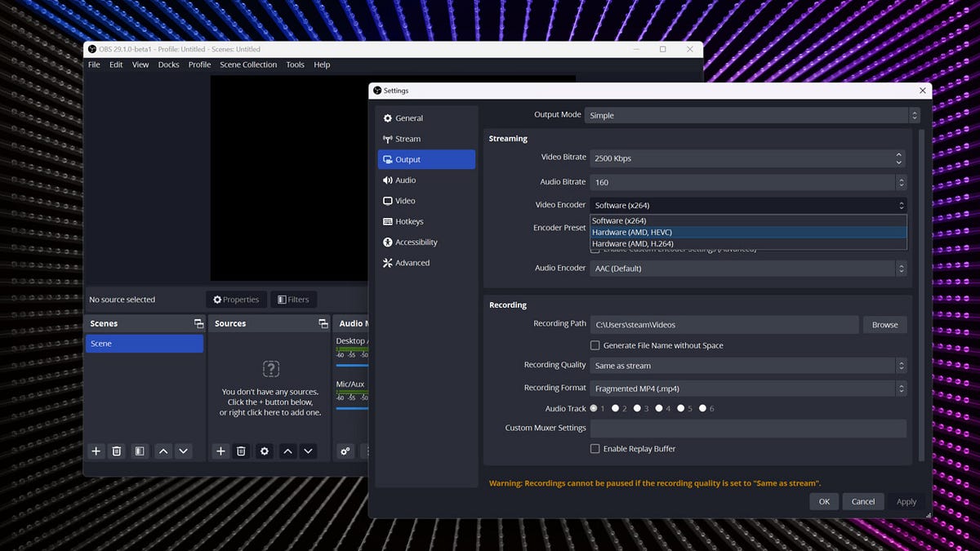
Task: Open source Filters button
Action: (293, 300)
